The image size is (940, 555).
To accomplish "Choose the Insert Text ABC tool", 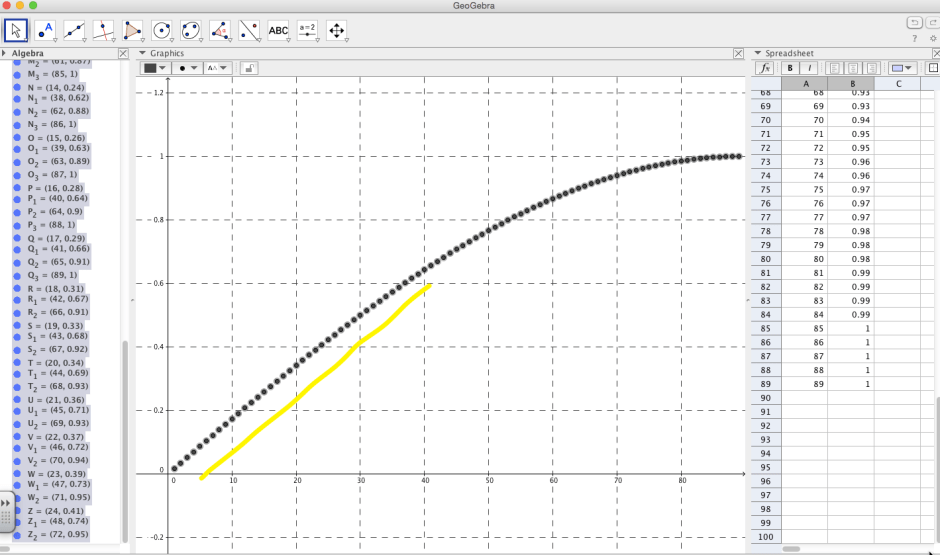I will pyautogui.click(x=278, y=30).
